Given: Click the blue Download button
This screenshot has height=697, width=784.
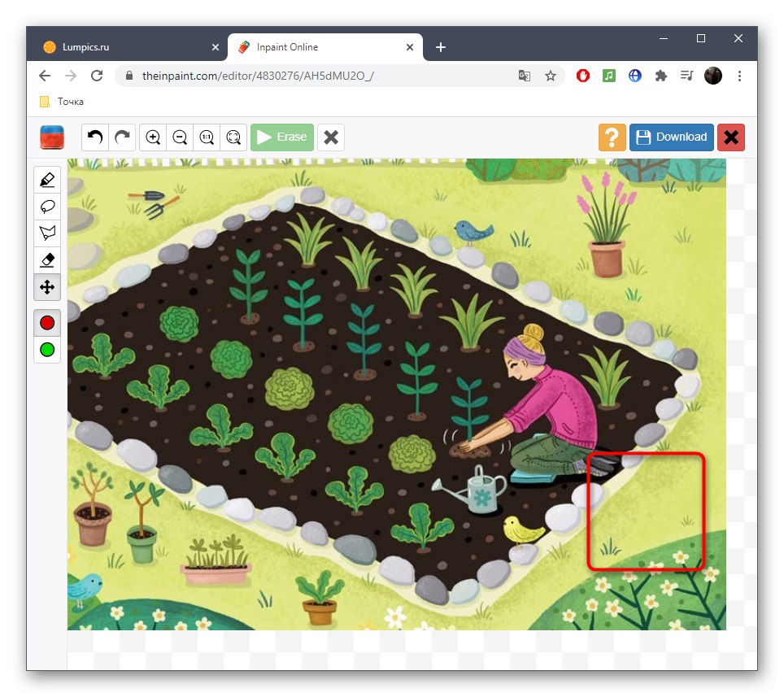Looking at the screenshot, I should 672,137.
